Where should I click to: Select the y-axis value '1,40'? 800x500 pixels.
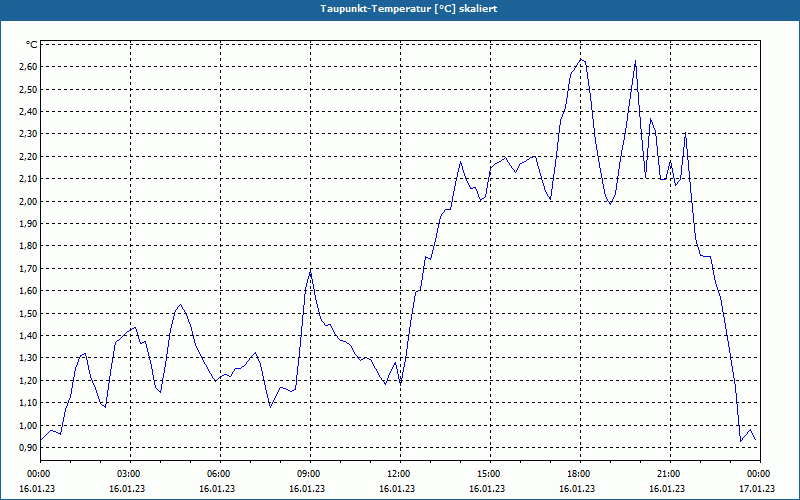[29, 336]
